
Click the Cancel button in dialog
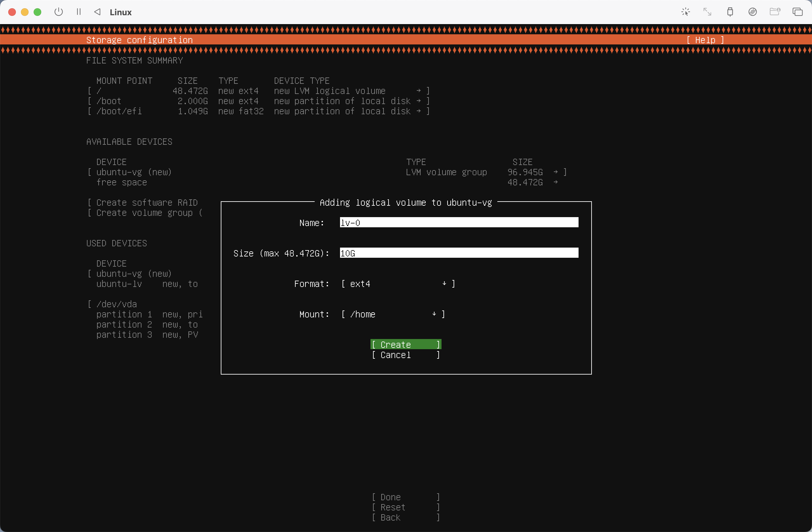(406, 355)
